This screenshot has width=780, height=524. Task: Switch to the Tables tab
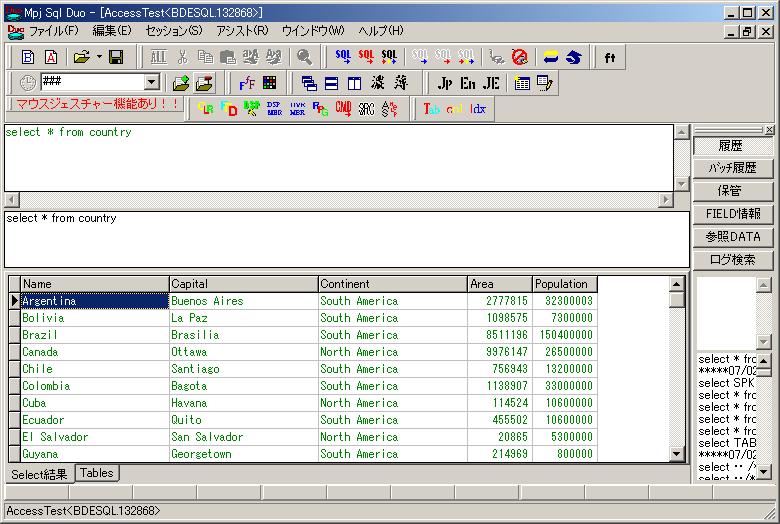pyautogui.click(x=97, y=473)
